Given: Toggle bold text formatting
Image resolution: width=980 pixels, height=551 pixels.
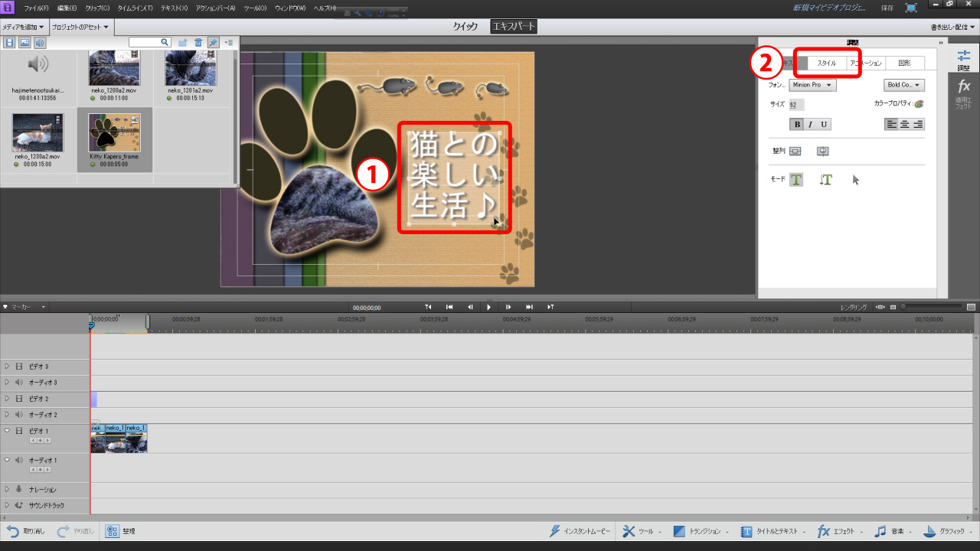Looking at the screenshot, I should click(797, 125).
